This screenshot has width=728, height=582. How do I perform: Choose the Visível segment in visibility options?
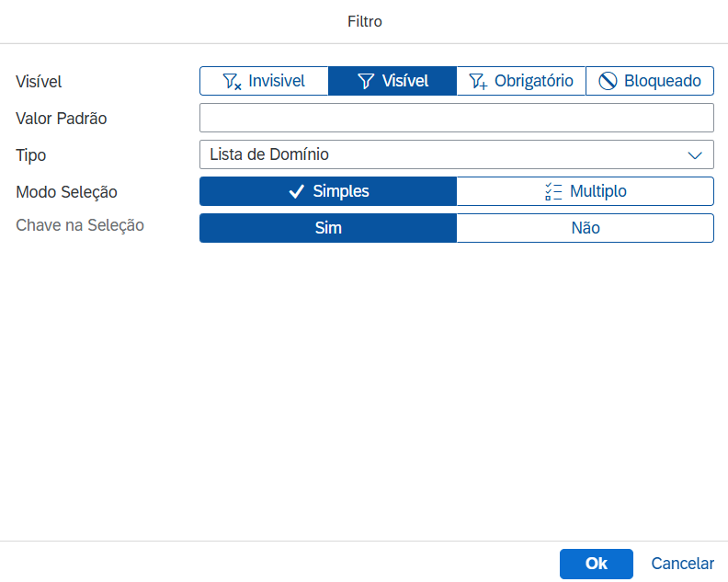(x=392, y=81)
